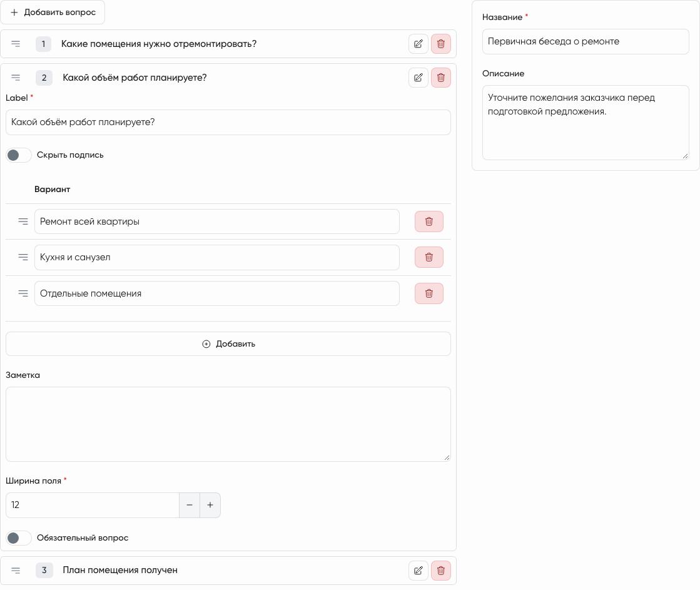Click the Обязательный вопрос label text
700x590 pixels.
click(x=83, y=537)
